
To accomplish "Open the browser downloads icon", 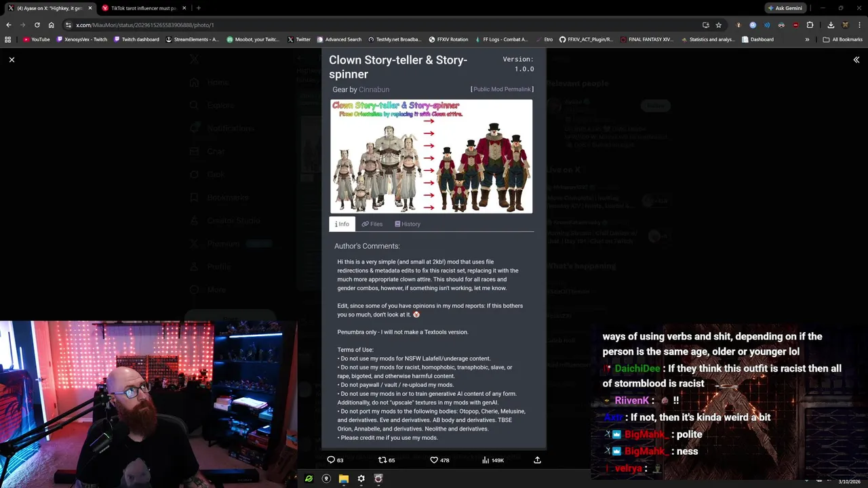I will point(831,25).
